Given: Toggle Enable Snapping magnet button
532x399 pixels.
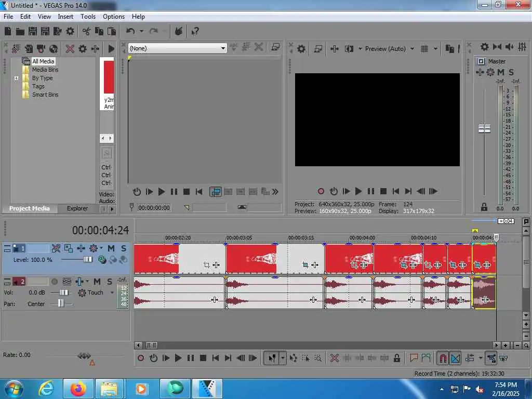Looking at the screenshot, I should tap(443, 358).
